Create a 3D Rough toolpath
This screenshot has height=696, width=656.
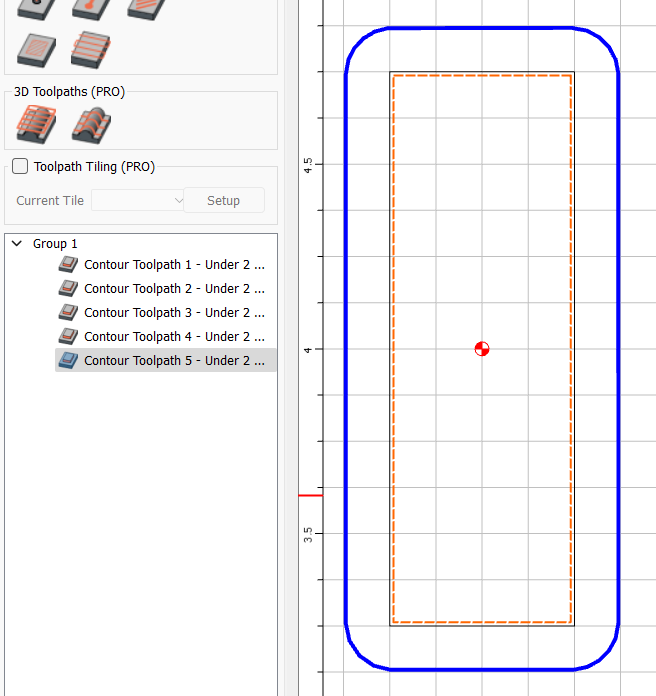point(36,124)
